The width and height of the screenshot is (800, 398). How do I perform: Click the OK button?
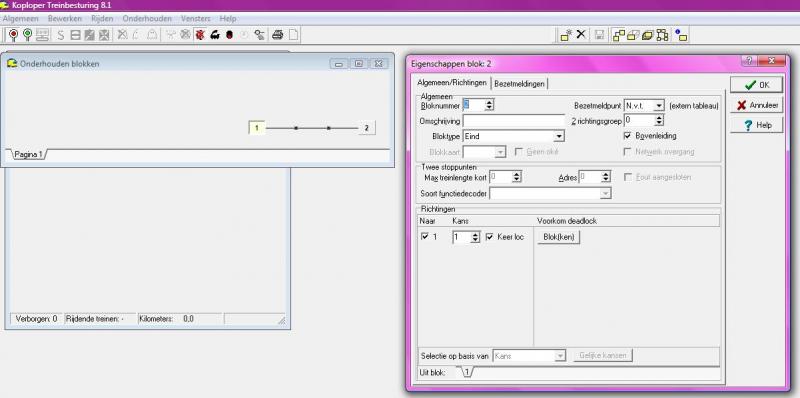757,85
